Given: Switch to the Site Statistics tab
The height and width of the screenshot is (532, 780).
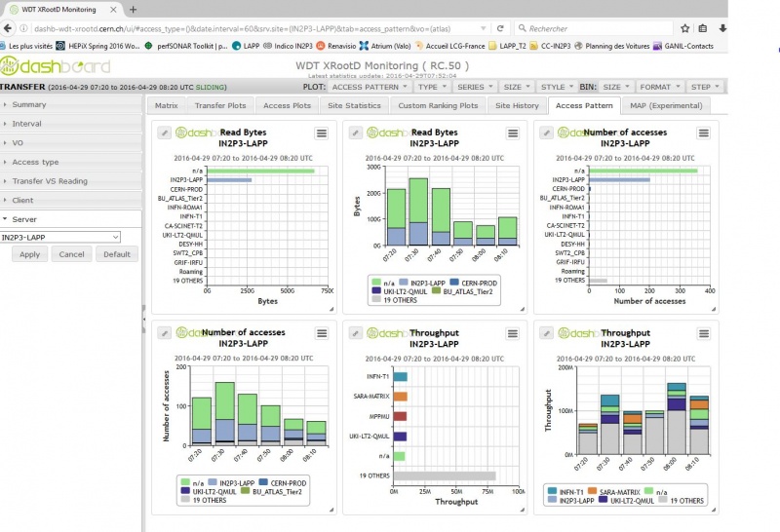Looking at the screenshot, I should point(354,105).
